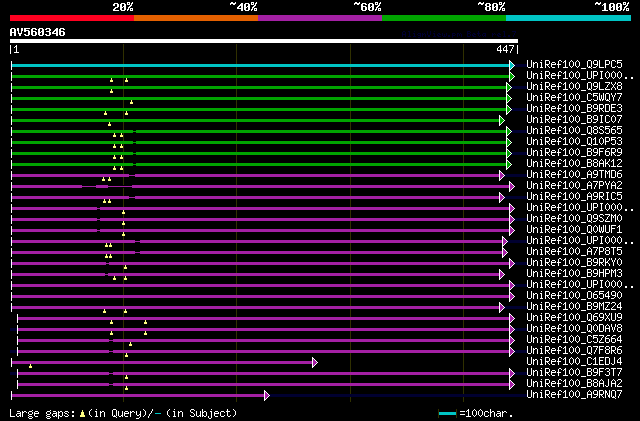
Task: Click the purple UniRef100_C1EDJ4 alignment bar
Action: (162, 363)
